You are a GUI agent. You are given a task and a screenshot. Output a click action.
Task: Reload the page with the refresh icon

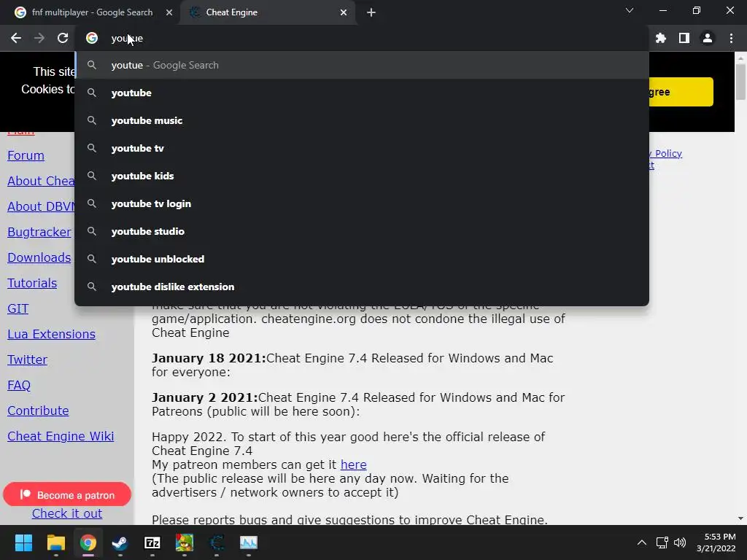pyautogui.click(x=63, y=38)
